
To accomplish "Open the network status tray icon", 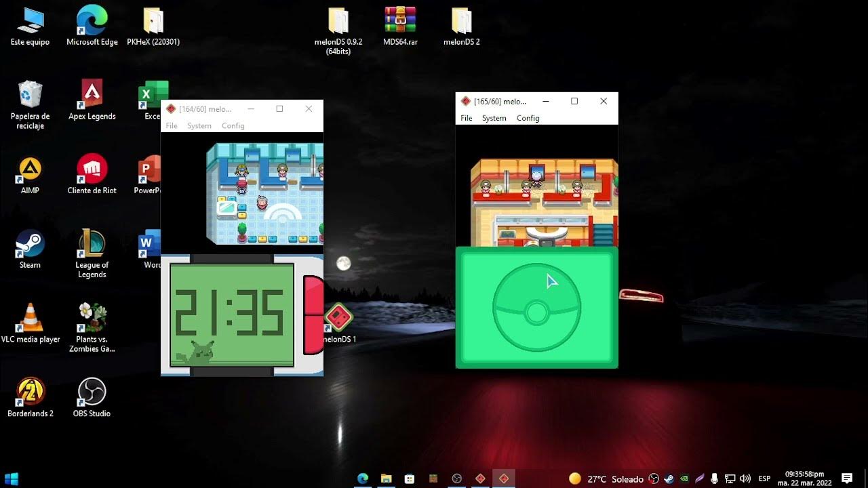I will point(730,479).
